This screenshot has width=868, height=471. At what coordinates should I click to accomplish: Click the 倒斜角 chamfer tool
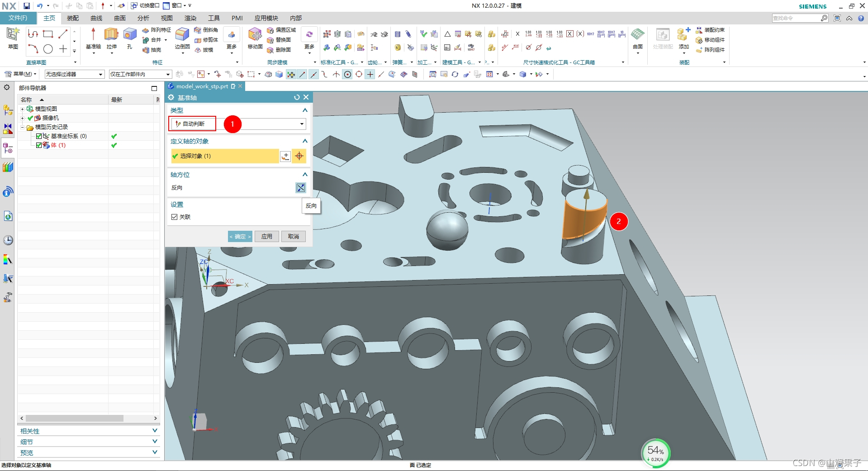coord(206,30)
